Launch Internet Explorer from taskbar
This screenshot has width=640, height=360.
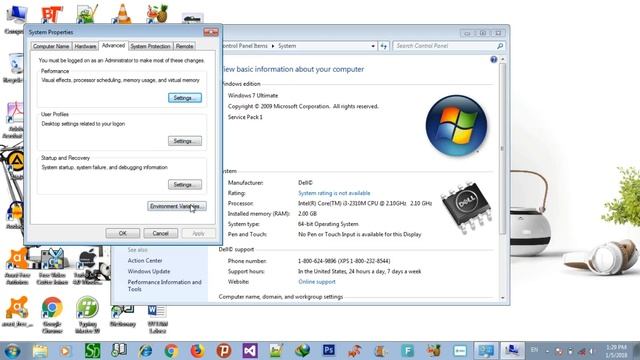[x=145, y=351]
